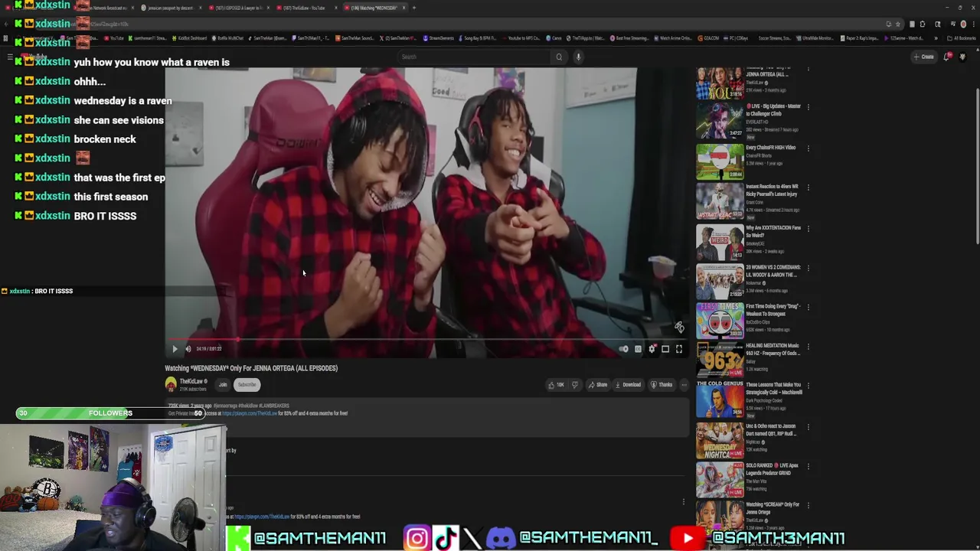Open the options menu for the XXXTENTACION Fans video
Viewport: 980px width, 551px height.
tap(808, 229)
